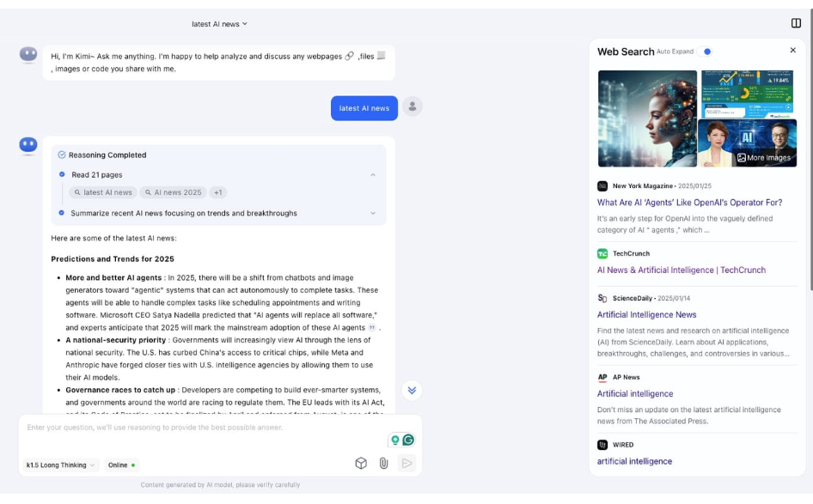This screenshot has width=813, height=504.
Task: Click the Grammarly G icon
Action: (x=408, y=440)
